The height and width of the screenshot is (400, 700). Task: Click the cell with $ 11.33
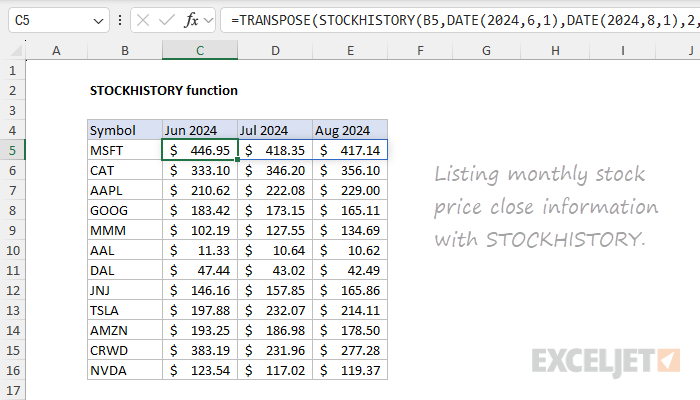click(x=200, y=250)
